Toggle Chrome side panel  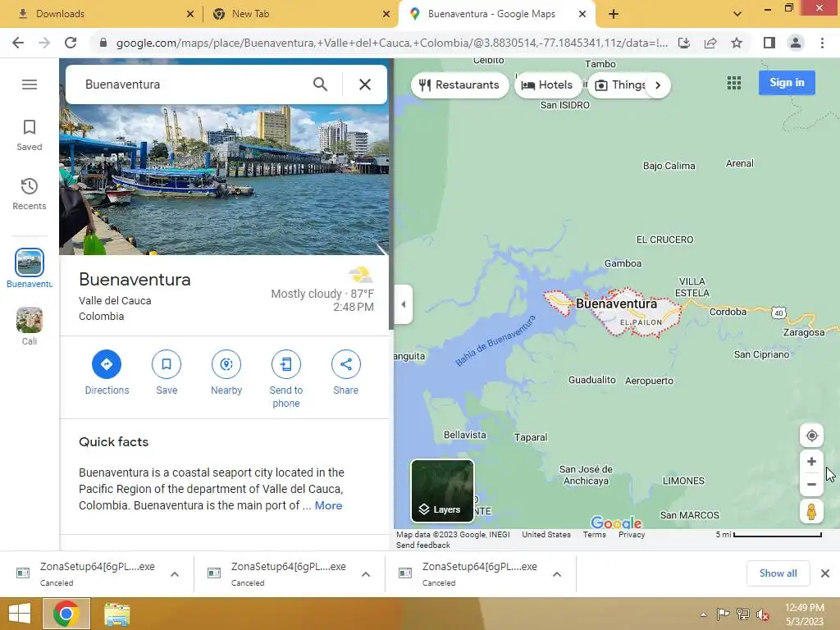[769, 43]
